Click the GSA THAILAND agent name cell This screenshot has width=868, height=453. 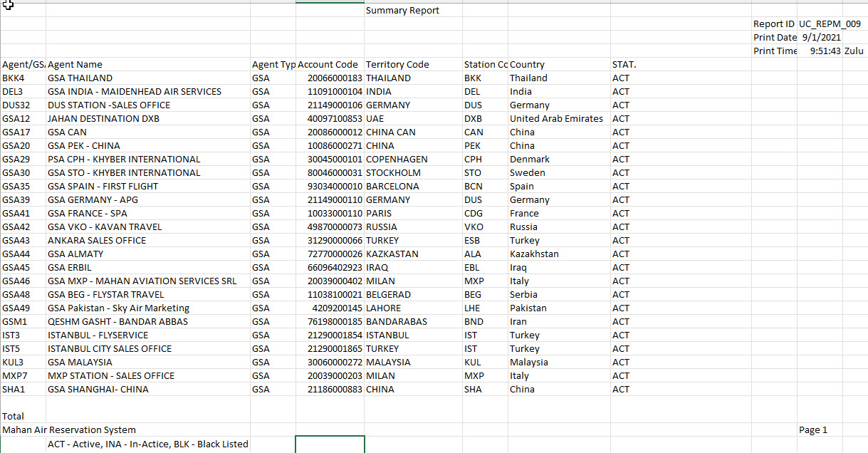[80, 78]
